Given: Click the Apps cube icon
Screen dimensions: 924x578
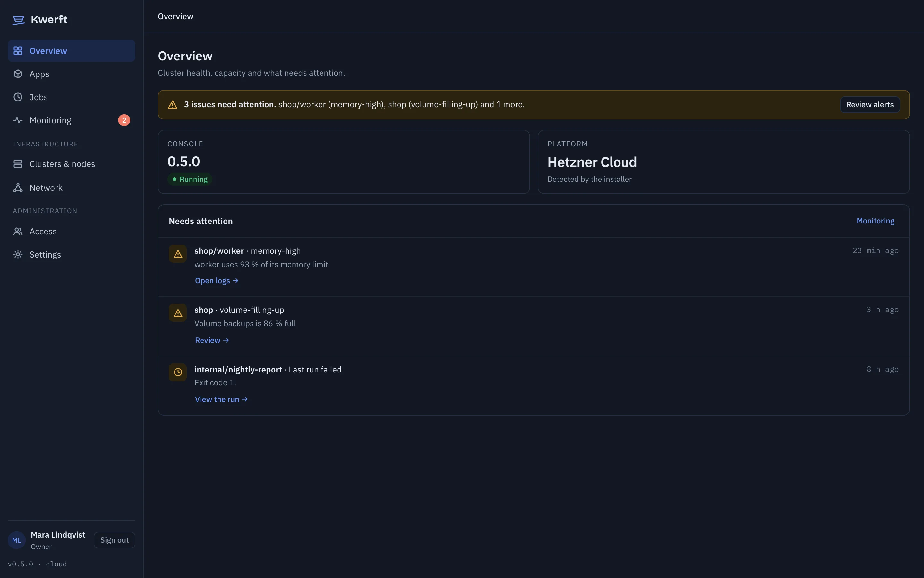Looking at the screenshot, I should [18, 74].
